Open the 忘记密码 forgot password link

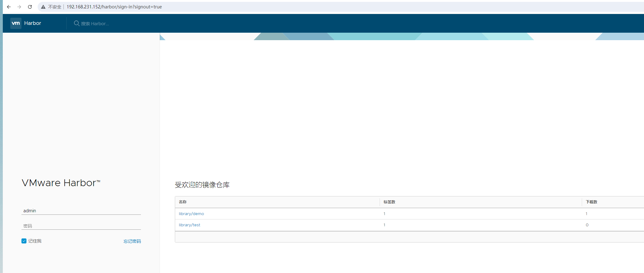[x=132, y=241]
